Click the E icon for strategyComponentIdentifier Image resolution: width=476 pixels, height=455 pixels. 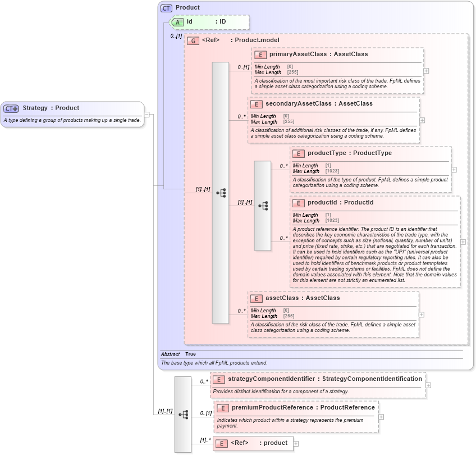coord(218,379)
